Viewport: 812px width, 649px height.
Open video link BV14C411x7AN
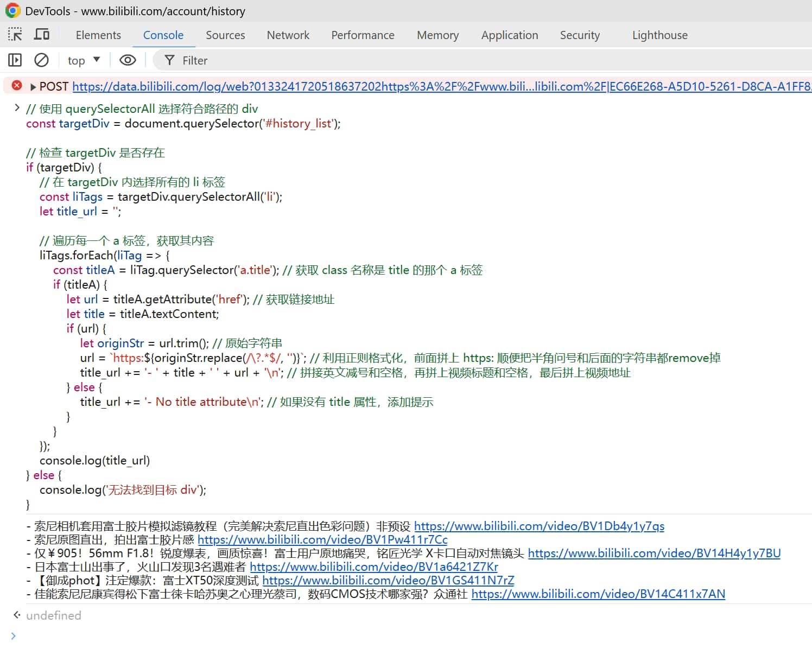pos(598,594)
